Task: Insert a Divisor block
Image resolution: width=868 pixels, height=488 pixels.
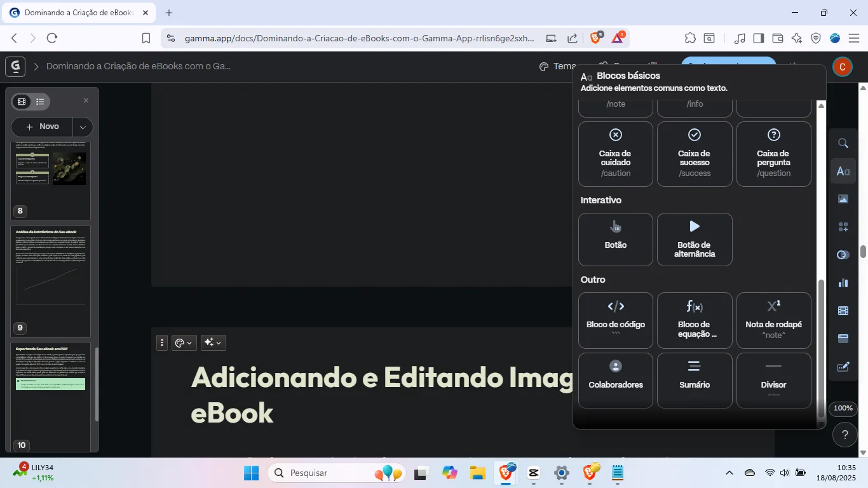Action: [x=773, y=380]
